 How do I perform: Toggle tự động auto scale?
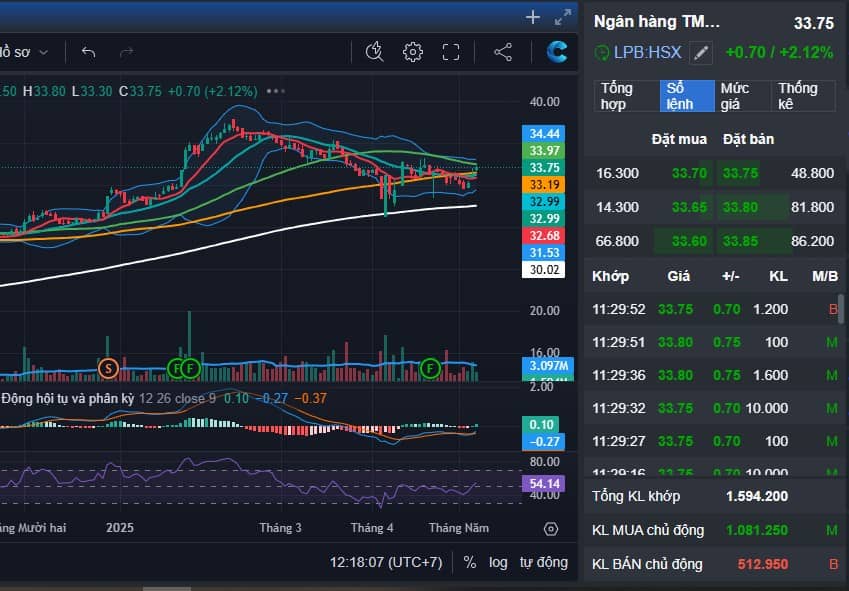[544, 562]
